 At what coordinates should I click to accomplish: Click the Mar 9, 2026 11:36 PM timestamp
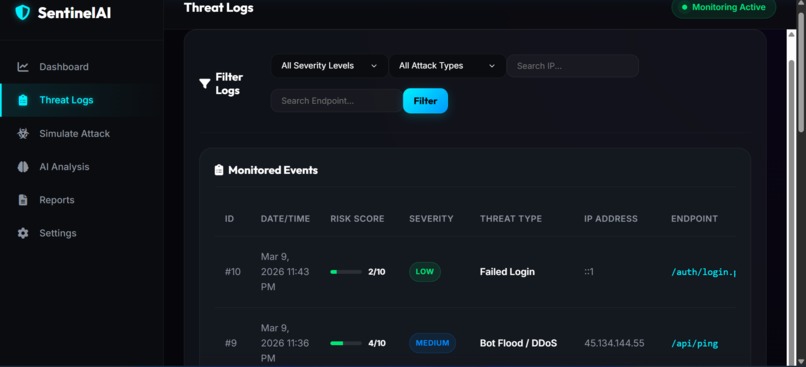tap(285, 343)
